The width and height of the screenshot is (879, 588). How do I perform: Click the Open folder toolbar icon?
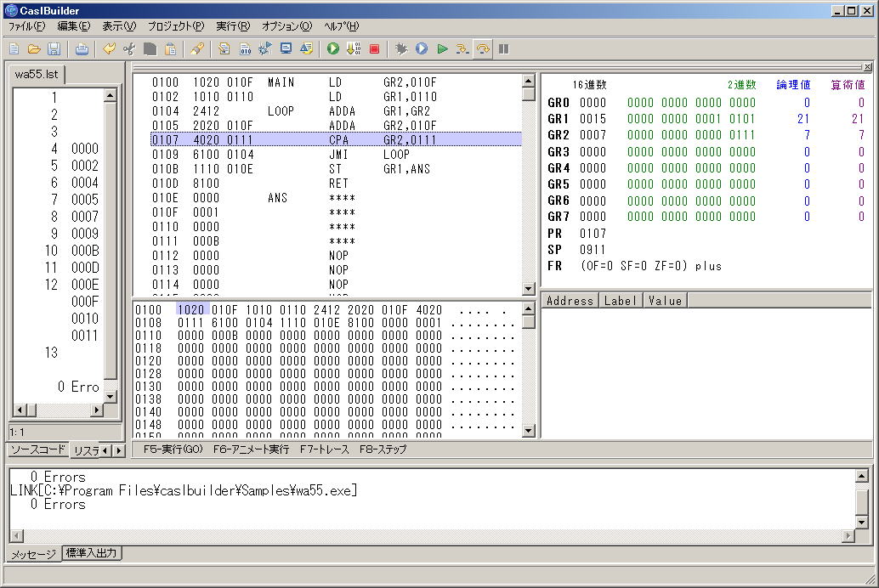click(x=34, y=49)
